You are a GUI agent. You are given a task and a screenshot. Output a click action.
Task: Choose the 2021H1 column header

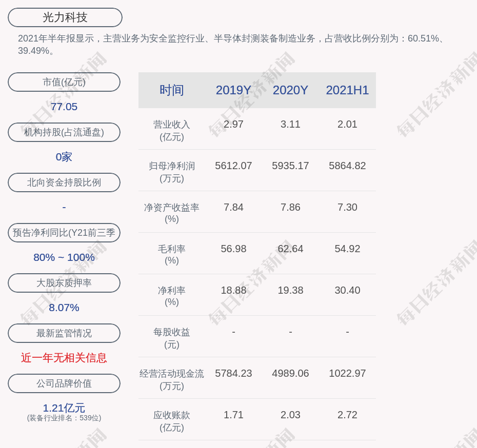347,90
